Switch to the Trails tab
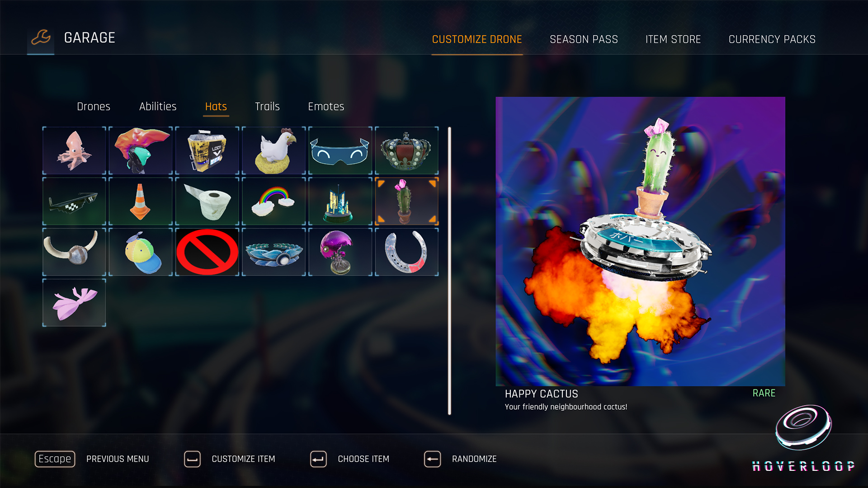The width and height of the screenshot is (868, 488). [267, 107]
